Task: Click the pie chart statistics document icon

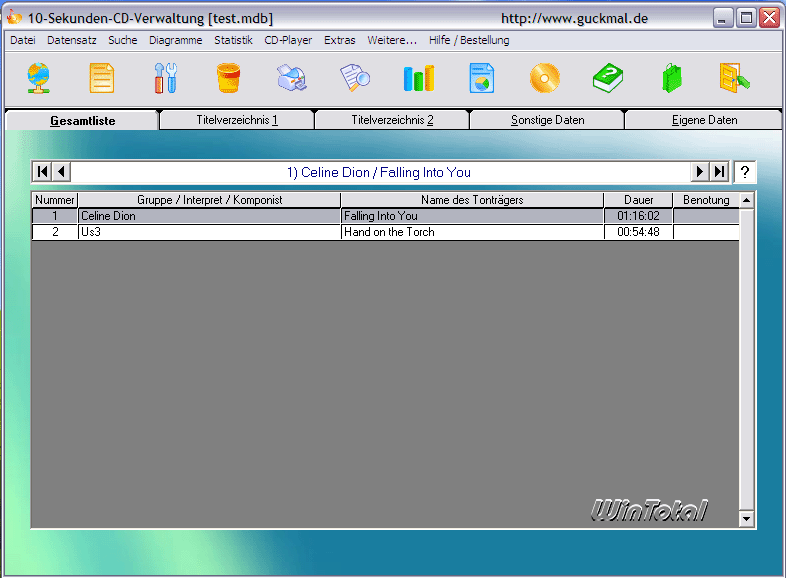Action: 482,78
